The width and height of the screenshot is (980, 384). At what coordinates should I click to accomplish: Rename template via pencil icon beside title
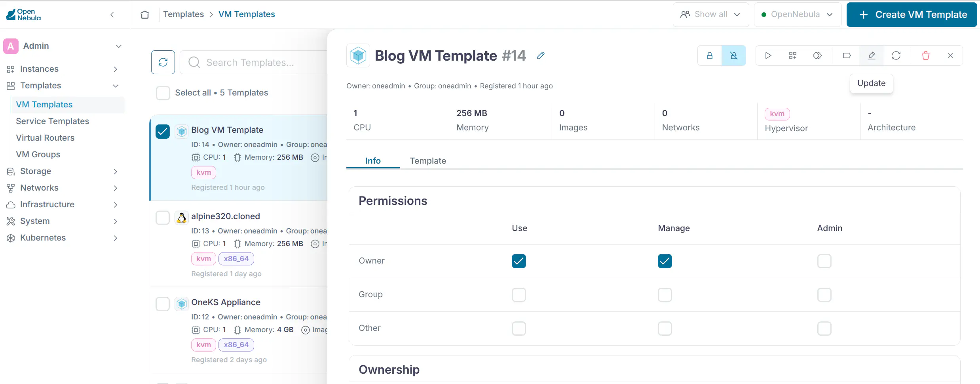pos(541,55)
